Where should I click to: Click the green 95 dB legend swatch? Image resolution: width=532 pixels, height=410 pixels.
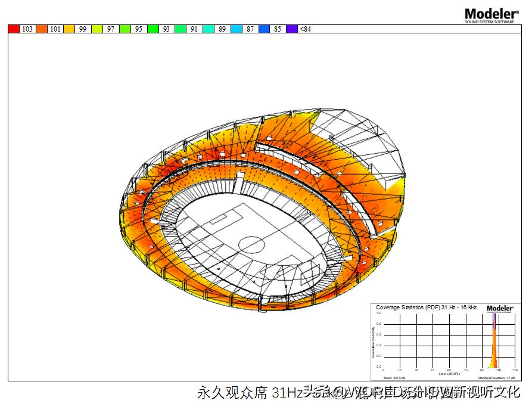[125, 29]
